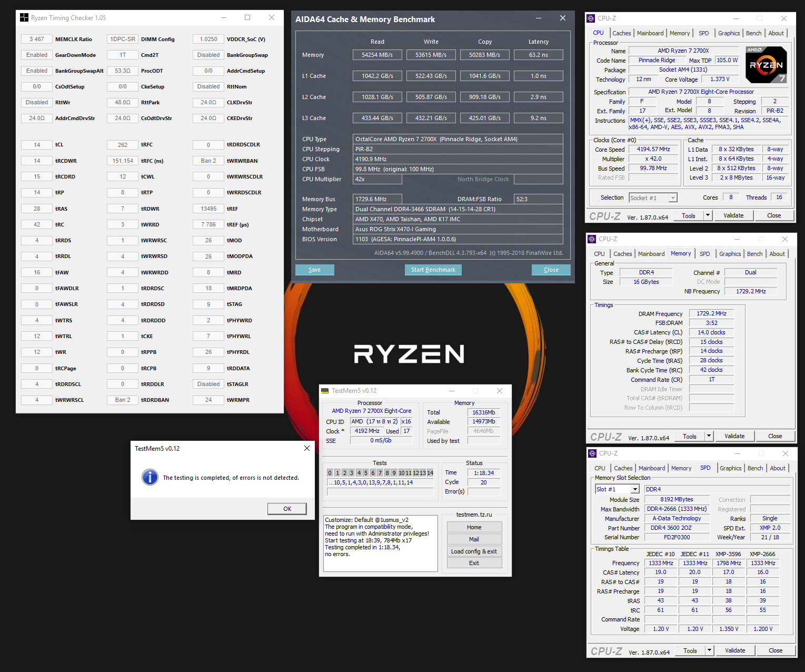Click the CPU-Z icon in the SPD tab window
This screenshot has height=672, width=805.
[x=593, y=453]
